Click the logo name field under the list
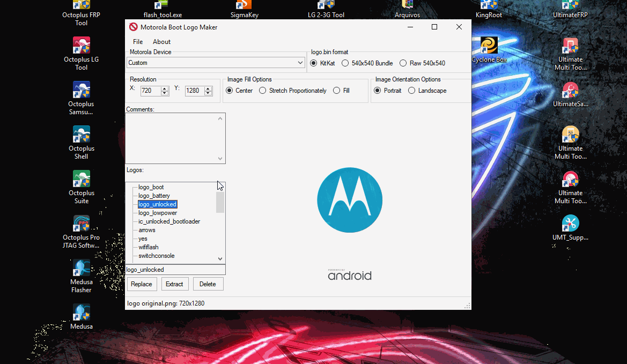627x364 pixels. click(x=175, y=270)
